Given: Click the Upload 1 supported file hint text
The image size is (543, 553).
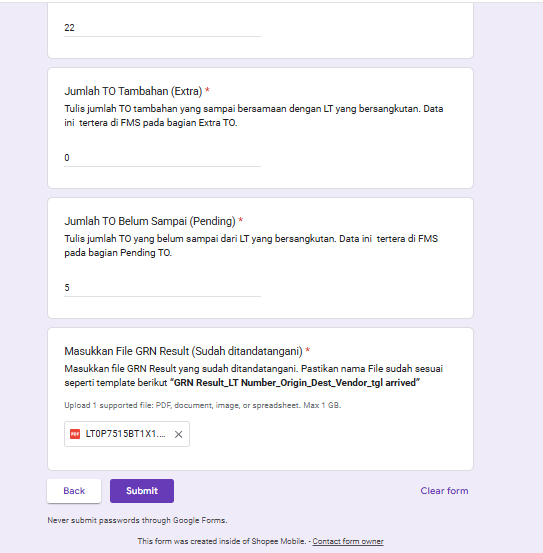Looking at the screenshot, I should pos(202,405).
